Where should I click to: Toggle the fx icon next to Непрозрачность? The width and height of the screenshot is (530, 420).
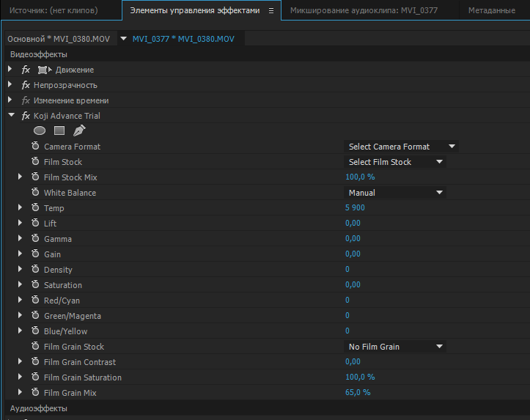click(26, 85)
